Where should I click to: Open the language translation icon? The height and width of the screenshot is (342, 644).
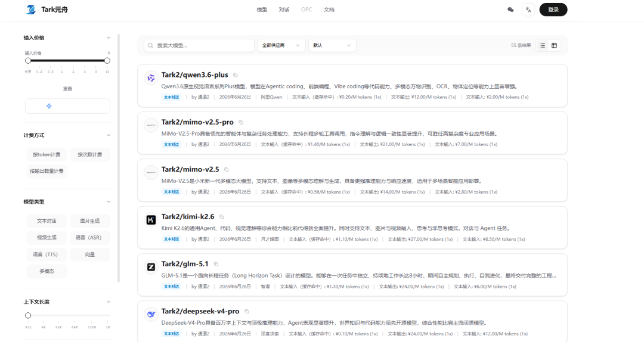click(528, 10)
